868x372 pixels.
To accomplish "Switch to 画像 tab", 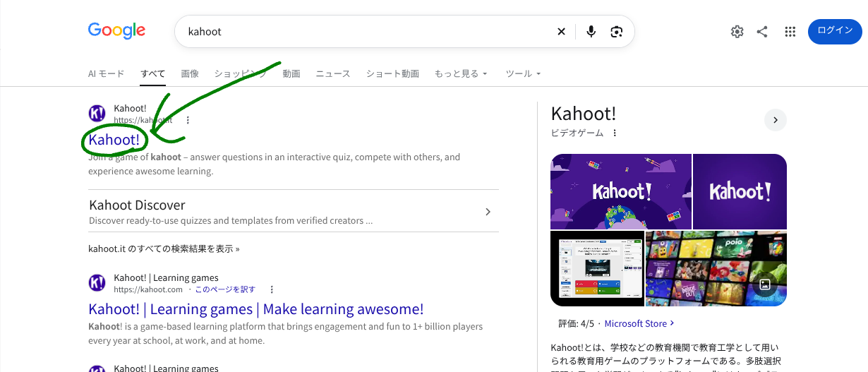I will tap(190, 73).
